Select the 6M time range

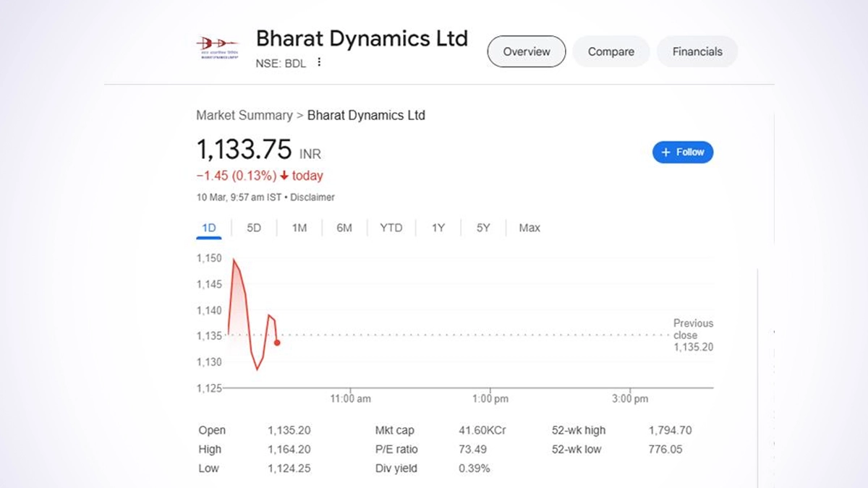coord(344,228)
